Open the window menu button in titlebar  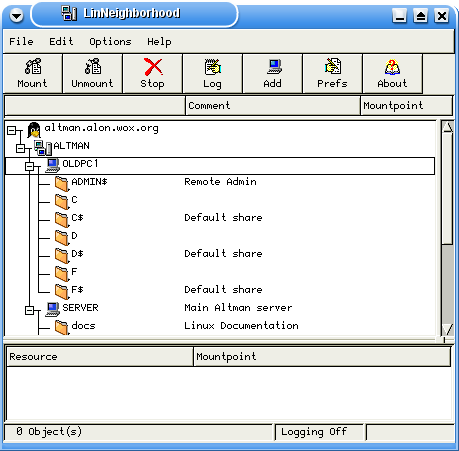(16, 15)
